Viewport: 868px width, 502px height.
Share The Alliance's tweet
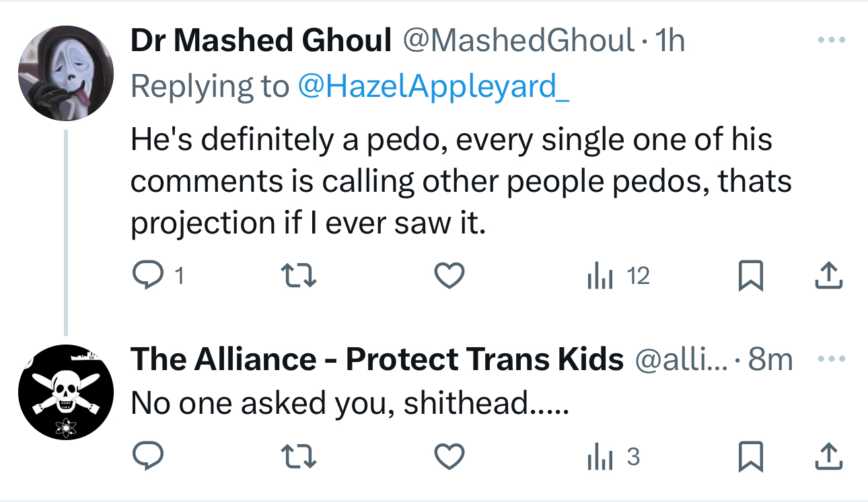829,458
